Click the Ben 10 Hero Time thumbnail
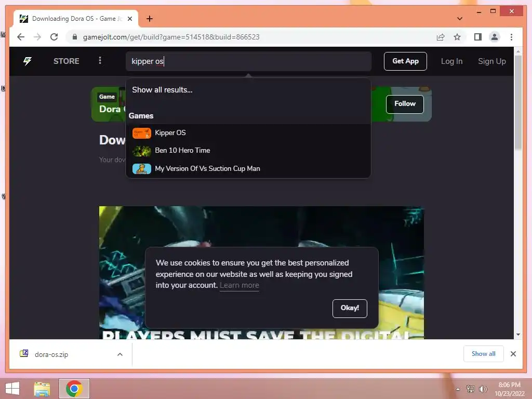The height and width of the screenshot is (399, 532). point(141,151)
